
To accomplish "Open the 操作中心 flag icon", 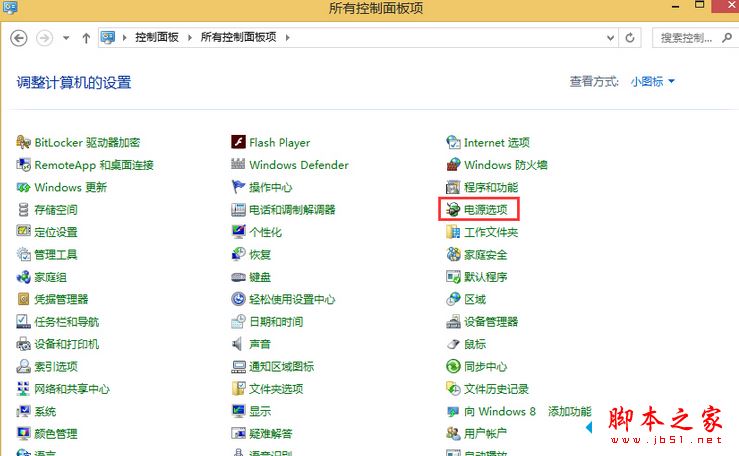I will (238, 187).
